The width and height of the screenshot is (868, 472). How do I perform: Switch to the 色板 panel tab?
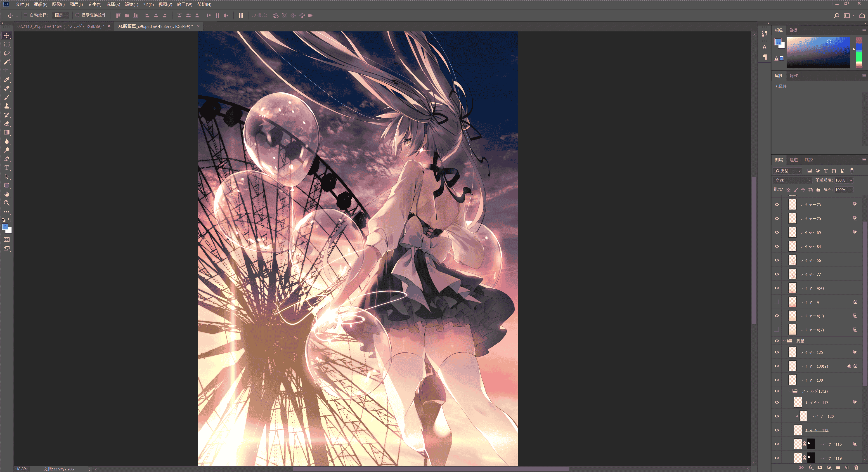pos(793,30)
